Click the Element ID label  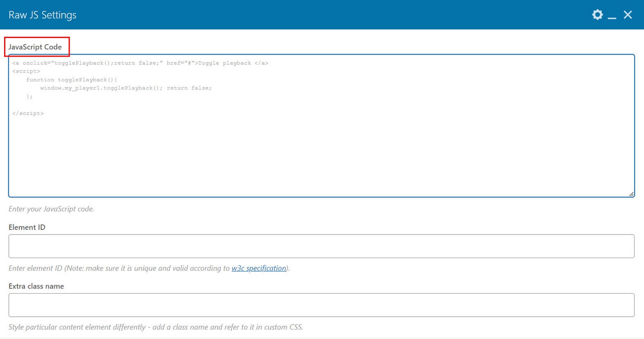27,228
